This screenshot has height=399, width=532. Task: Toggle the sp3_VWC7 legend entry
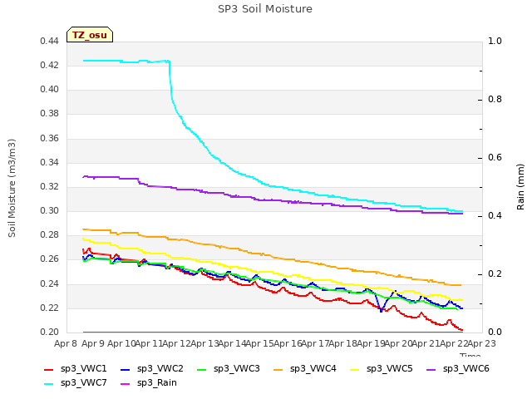[x=76, y=383]
